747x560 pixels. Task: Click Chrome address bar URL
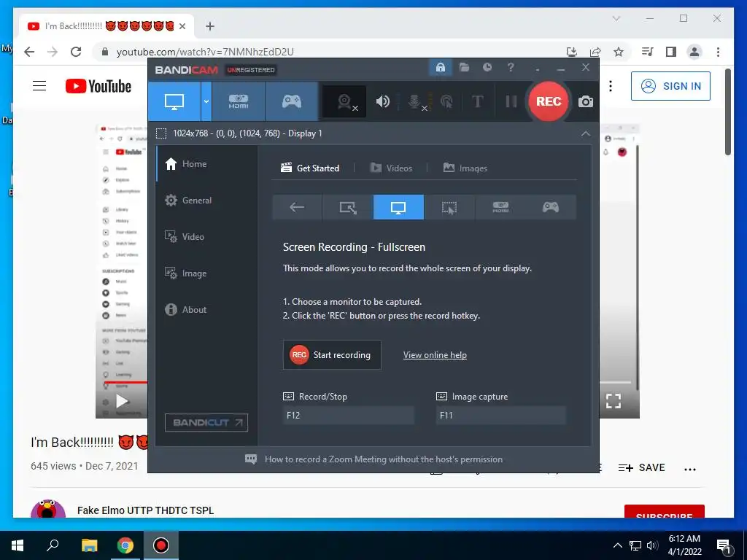click(205, 52)
